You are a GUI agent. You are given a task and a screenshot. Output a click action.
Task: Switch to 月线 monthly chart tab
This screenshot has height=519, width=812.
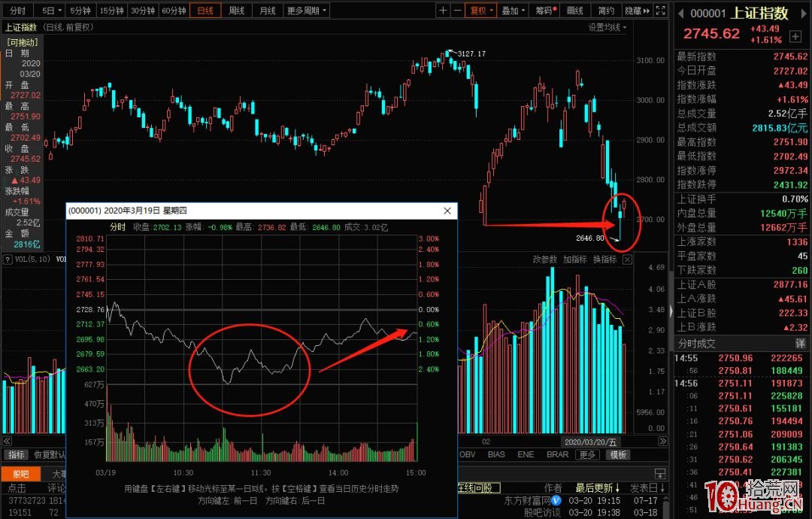click(268, 11)
